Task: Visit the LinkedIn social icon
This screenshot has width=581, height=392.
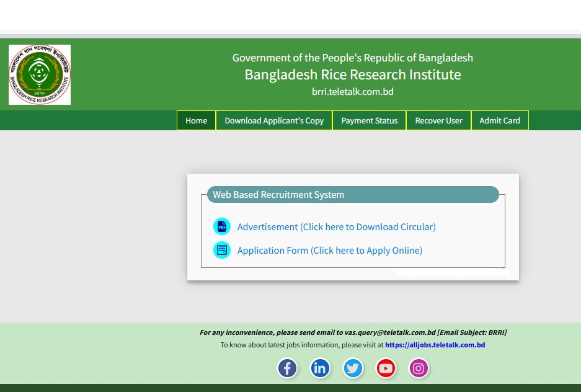Action: (320, 369)
